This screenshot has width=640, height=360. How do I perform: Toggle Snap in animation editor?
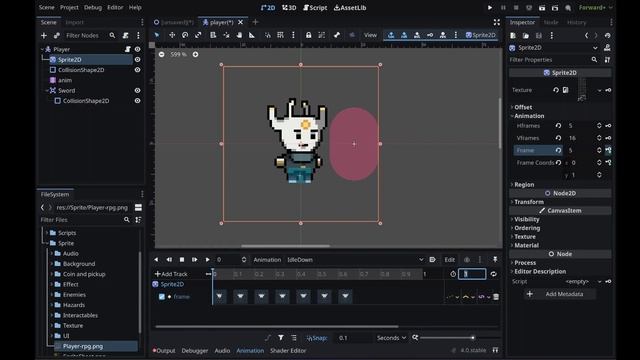[x=317, y=338]
